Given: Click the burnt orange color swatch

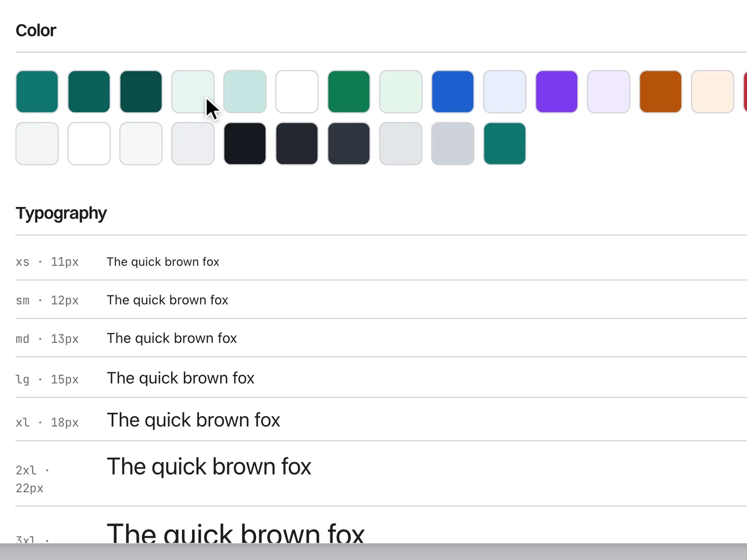Looking at the screenshot, I should click(661, 92).
